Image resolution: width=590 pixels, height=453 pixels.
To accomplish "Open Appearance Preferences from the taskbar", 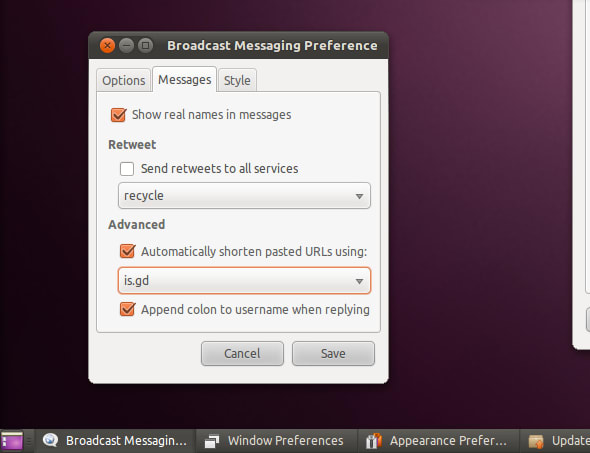I will coord(438,441).
